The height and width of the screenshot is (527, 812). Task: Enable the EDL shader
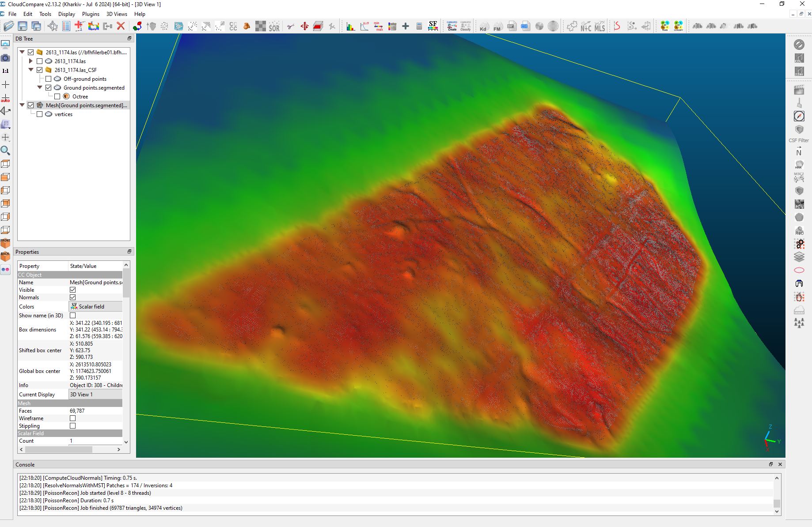click(799, 58)
